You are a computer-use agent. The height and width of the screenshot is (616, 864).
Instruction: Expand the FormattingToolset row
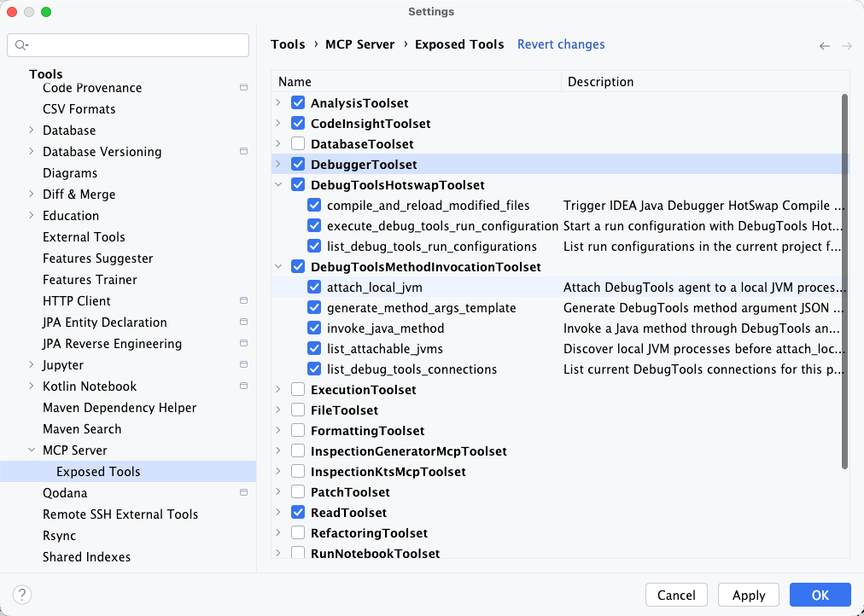(278, 431)
